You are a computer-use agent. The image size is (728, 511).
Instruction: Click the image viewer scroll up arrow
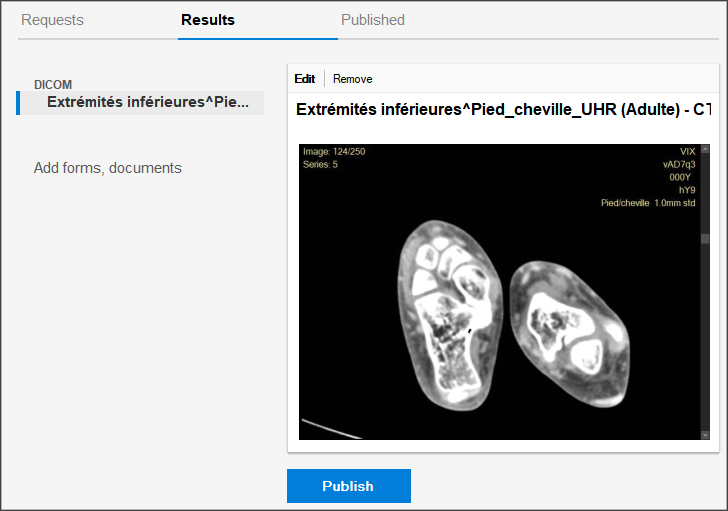point(704,150)
